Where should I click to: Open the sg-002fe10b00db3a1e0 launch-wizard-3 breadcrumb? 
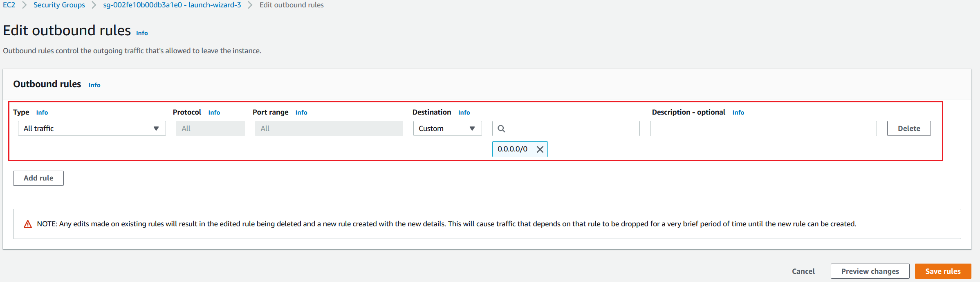(172, 5)
